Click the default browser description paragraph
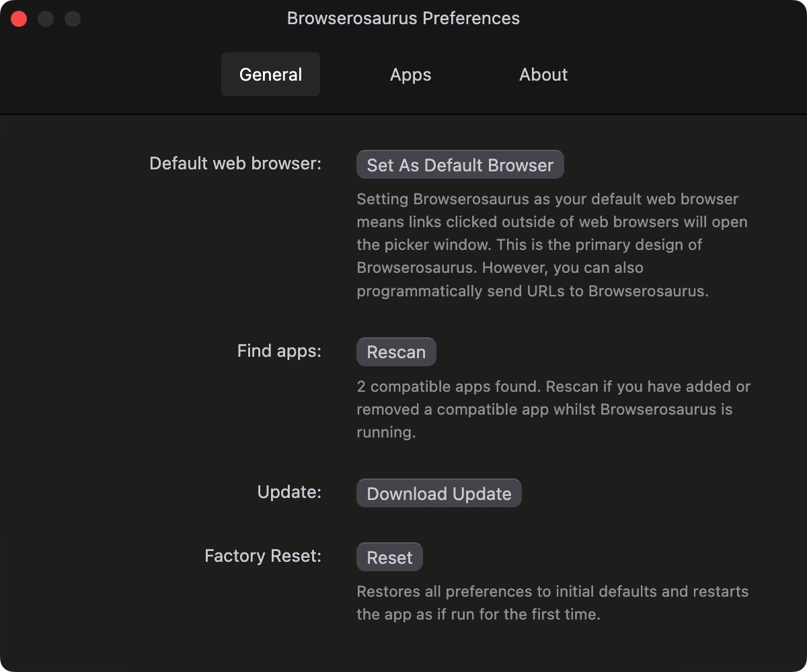Screen dimensions: 807x672 tap(551, 245)
